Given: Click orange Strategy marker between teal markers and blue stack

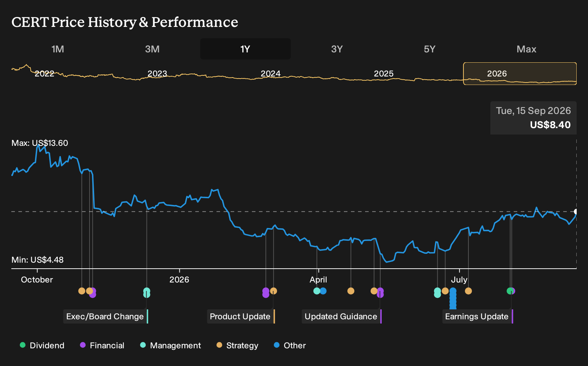Looking at the screenshot, I should [x=445, y=291].
